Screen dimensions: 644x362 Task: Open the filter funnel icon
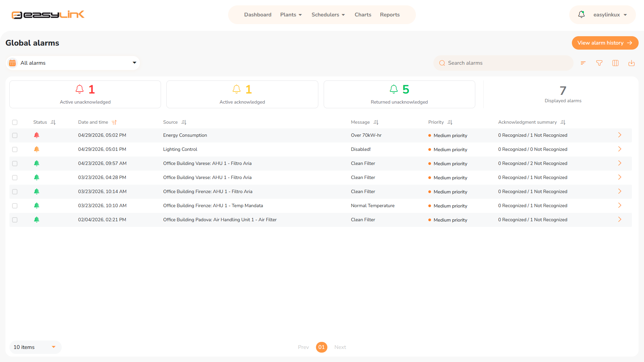tap(599, 63)
